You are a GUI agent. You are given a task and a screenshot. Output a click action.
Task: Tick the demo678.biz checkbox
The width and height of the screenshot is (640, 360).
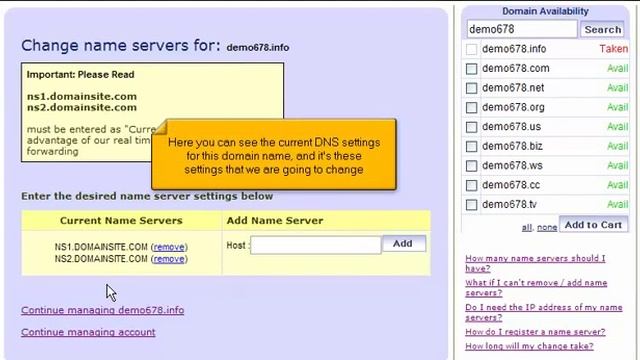[471, 146]
